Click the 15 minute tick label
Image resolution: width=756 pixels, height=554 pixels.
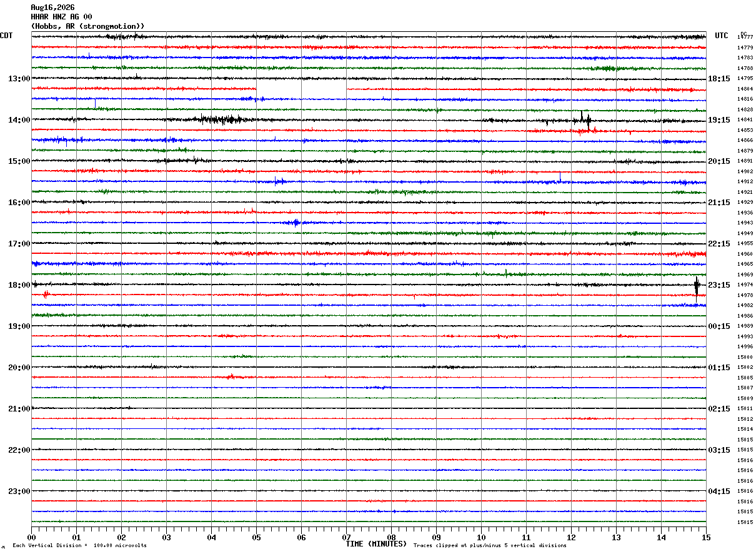[706, 537]
